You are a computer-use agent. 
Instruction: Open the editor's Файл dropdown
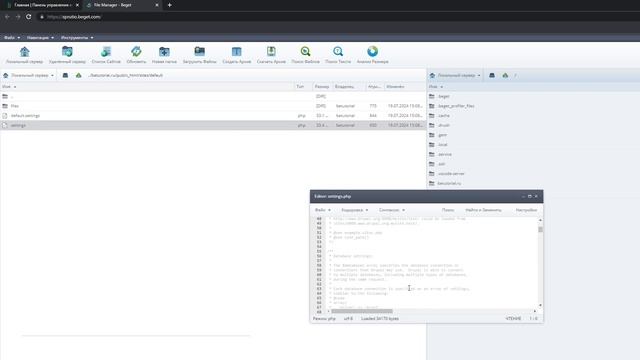(322, 210)
